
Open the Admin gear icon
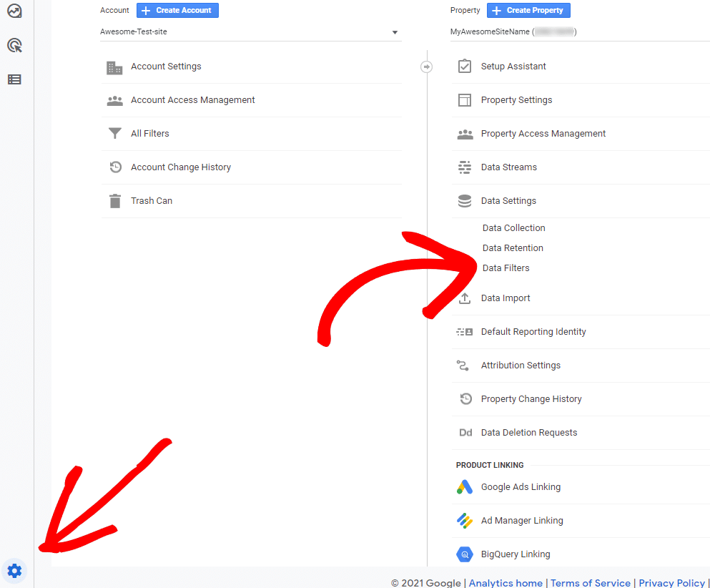click(14, 571)
